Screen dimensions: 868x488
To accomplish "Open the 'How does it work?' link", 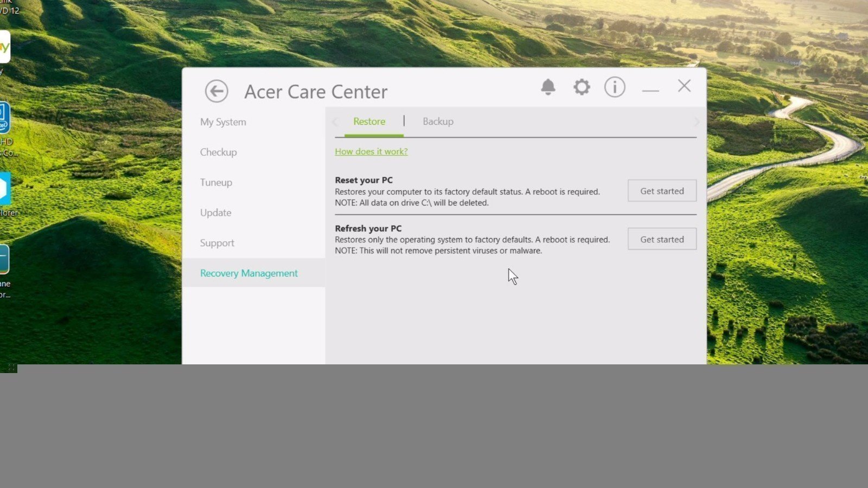I will (371, 152).
